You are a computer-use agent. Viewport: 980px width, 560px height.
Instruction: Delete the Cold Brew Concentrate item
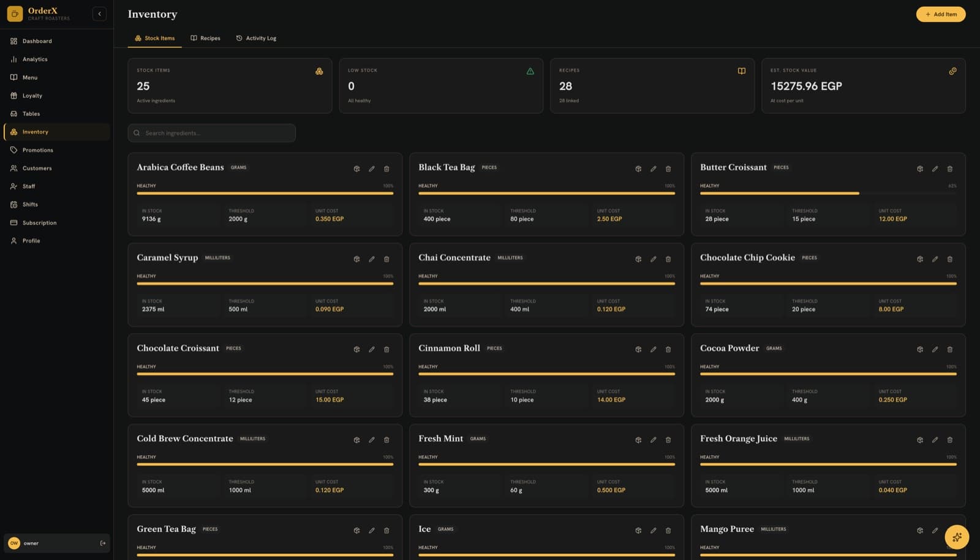tap(386, 440)
